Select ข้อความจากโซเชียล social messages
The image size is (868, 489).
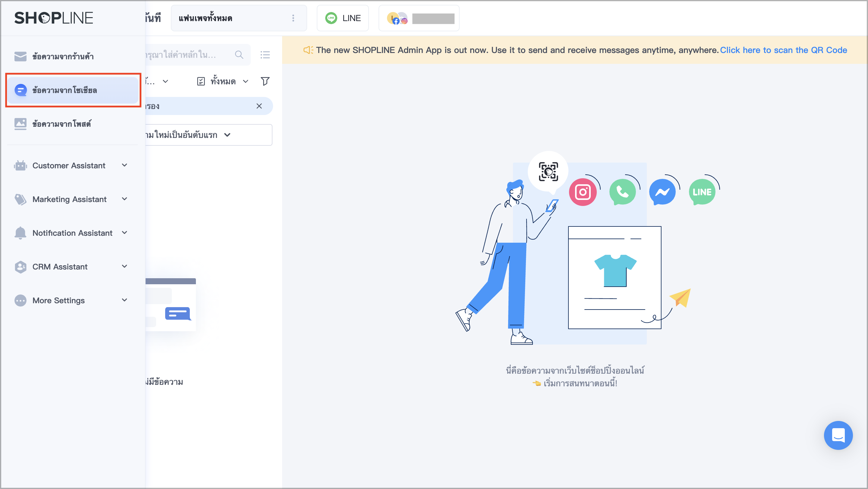(73, 90)
